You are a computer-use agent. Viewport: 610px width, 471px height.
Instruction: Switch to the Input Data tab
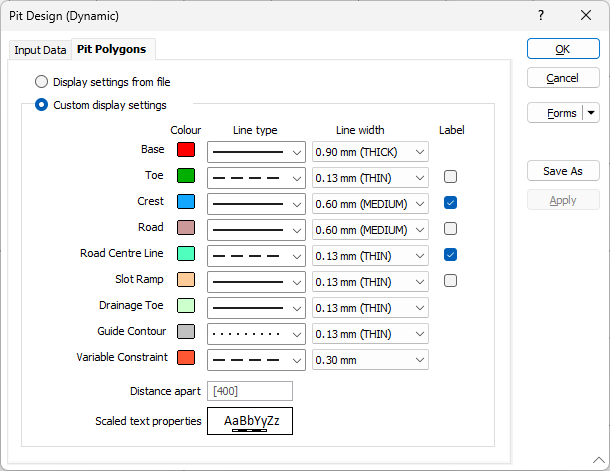tap(40, 50)
